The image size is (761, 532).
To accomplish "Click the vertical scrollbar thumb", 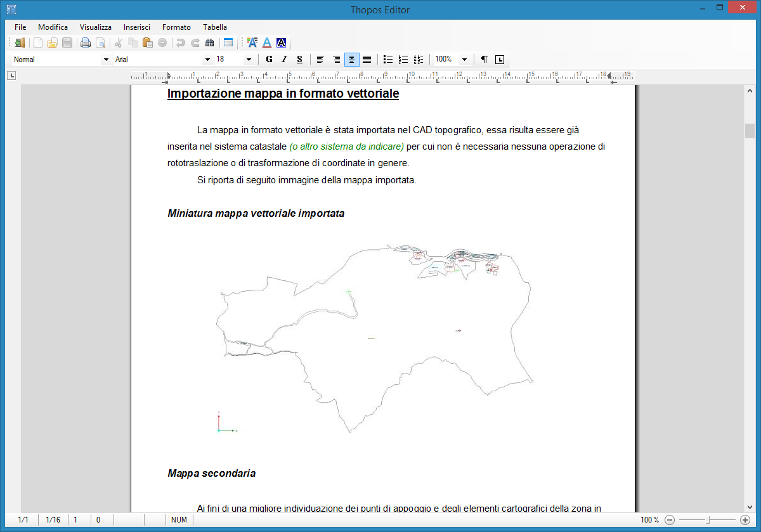I will pos(750,130).
